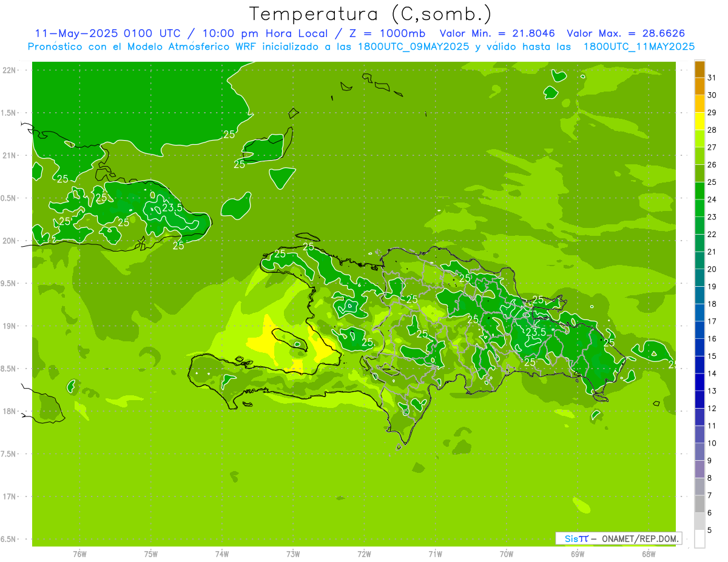Screen dimensions: 728x562
Task: Pick the orange swatch between 30 and 31
Action: point(699,87)
